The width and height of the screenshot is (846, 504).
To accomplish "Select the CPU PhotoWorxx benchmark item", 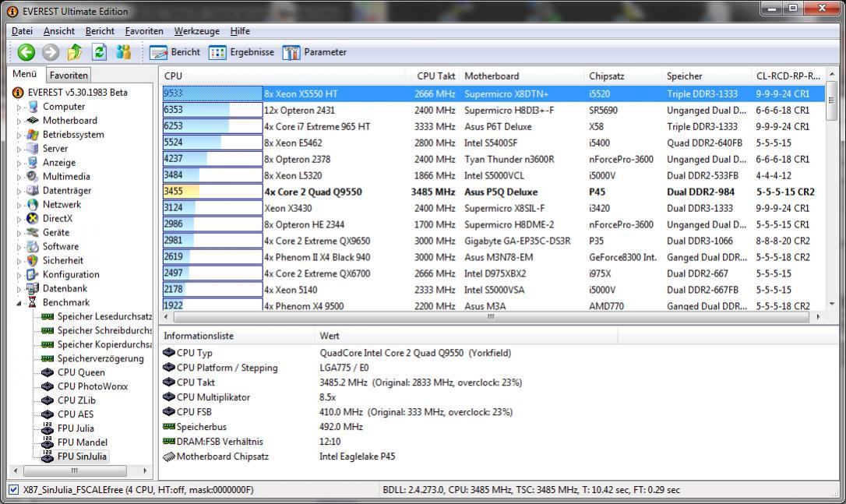I will coord(92,386).
